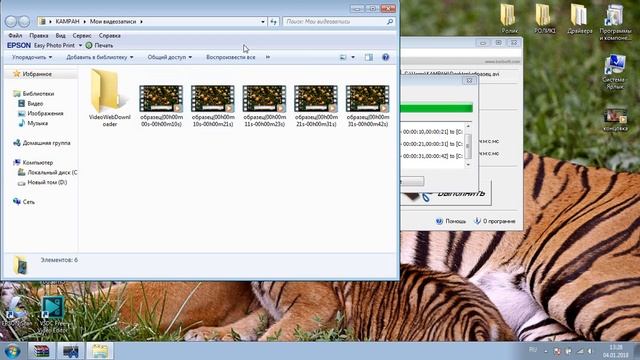Click Воспроизвести все button
Viewport: 640px width, 360px height.
231,57
